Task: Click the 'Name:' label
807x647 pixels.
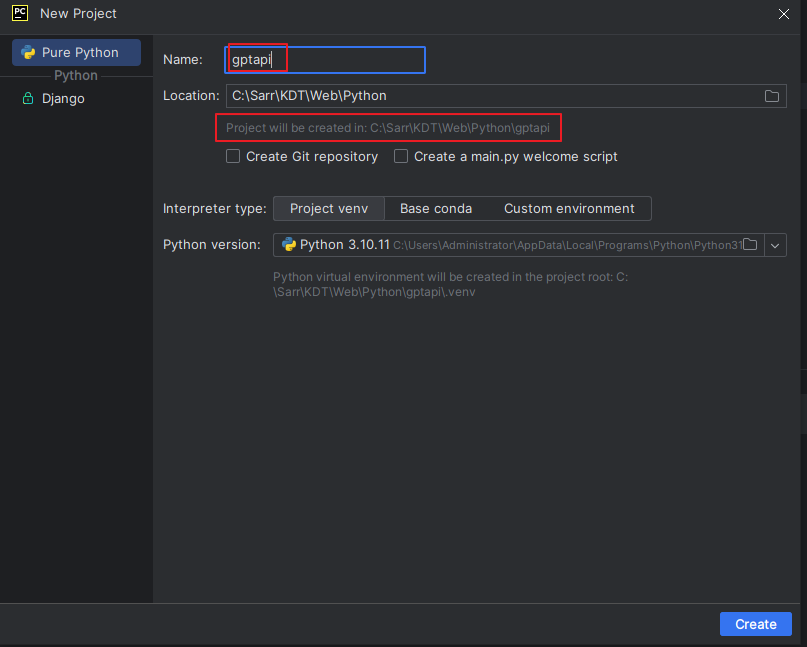Action: (x=183, y=60)
